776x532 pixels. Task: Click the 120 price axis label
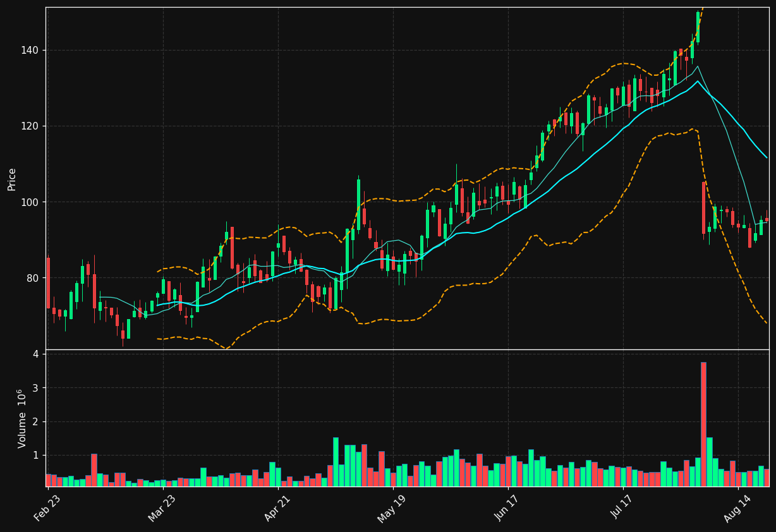tap(31, 126)
